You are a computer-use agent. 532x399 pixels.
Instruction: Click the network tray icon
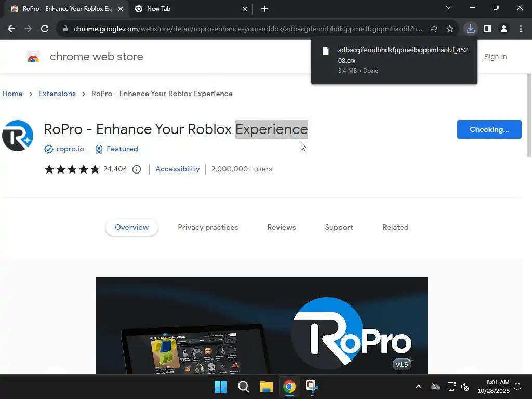[x=451, y=387]
